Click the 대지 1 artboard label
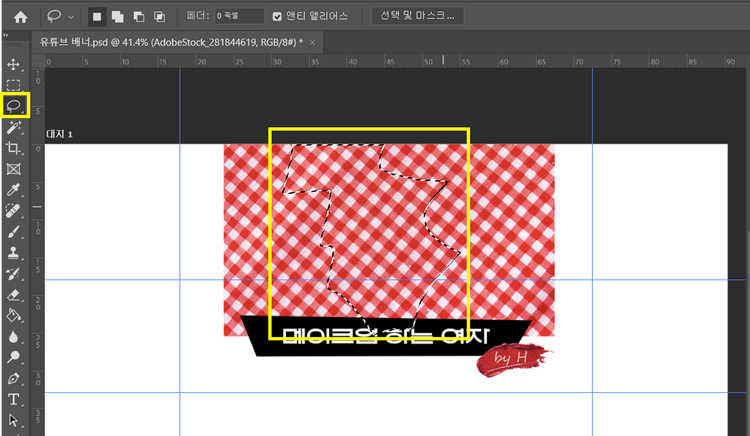This screenshot has height=436, width=750. pyautogui.click(x=59, y=134)
